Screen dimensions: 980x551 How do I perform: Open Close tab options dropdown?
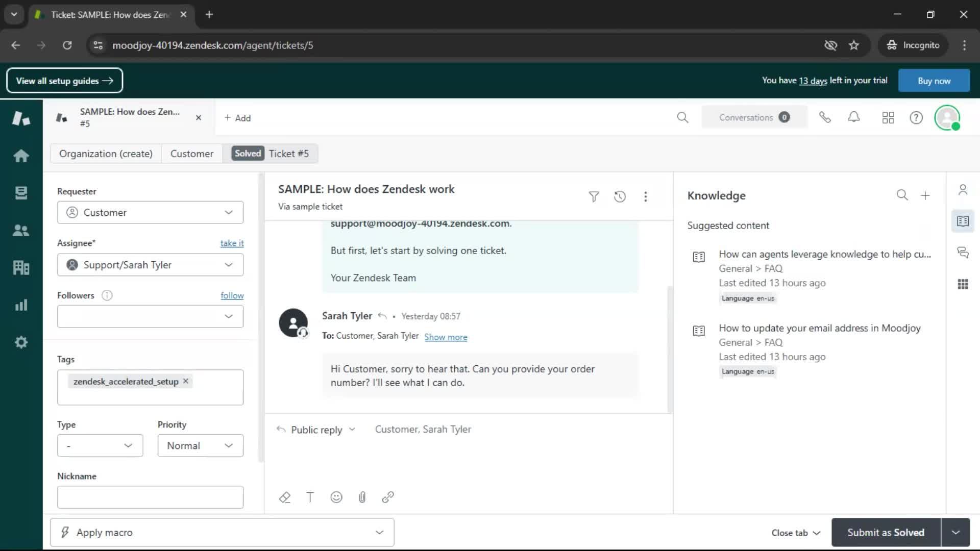click(796, 533)
